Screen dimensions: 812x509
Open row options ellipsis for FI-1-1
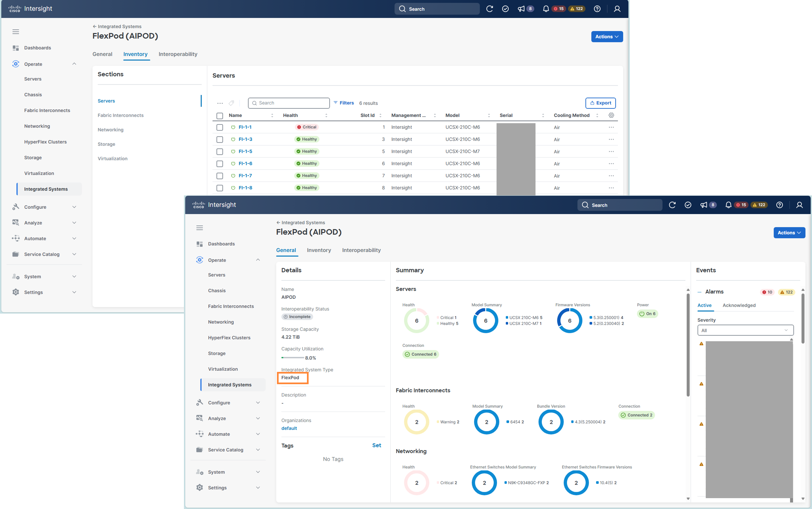click(x=611, y=127)
